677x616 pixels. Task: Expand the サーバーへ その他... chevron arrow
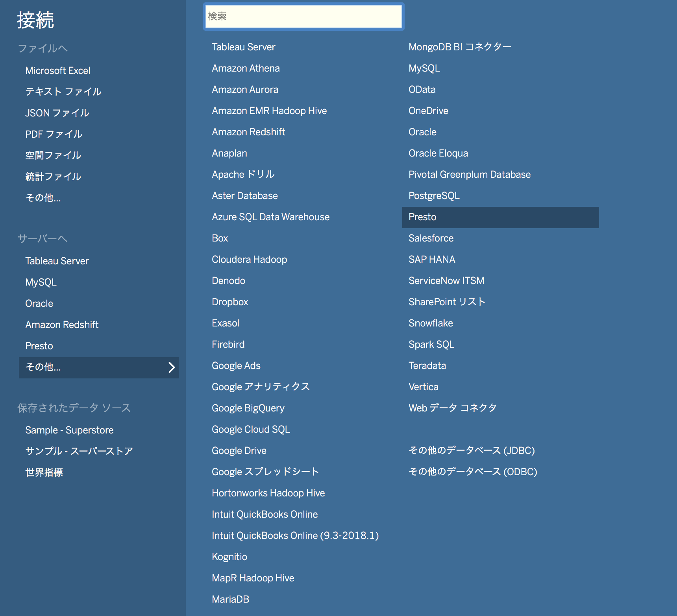click(x=172, y=367)
